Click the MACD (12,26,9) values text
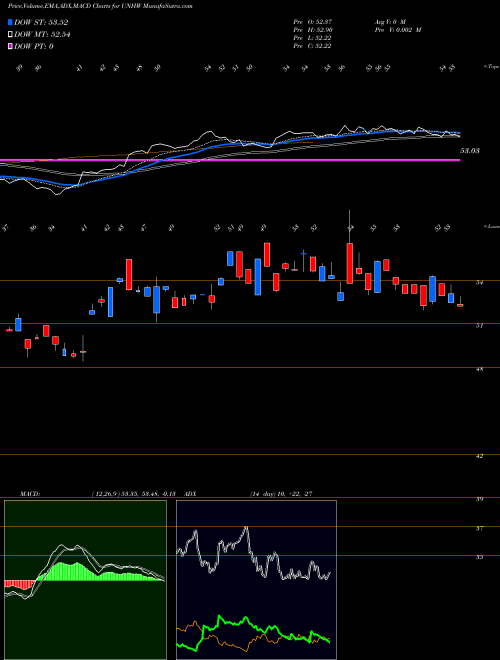The width and height of the screenshot is (500, 660). point(136,493)
